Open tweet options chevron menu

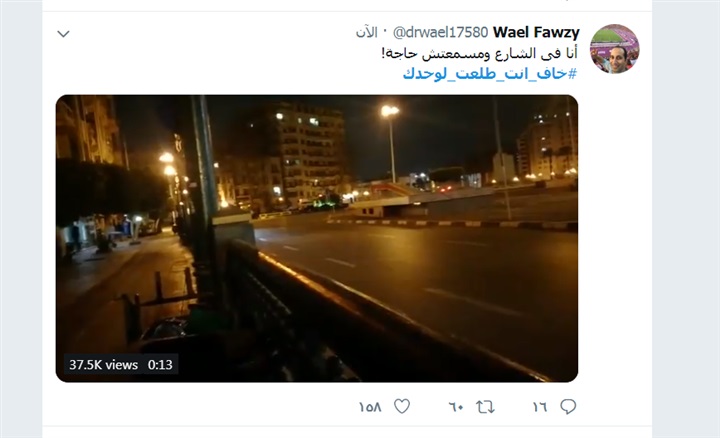(x=63, y=34)
